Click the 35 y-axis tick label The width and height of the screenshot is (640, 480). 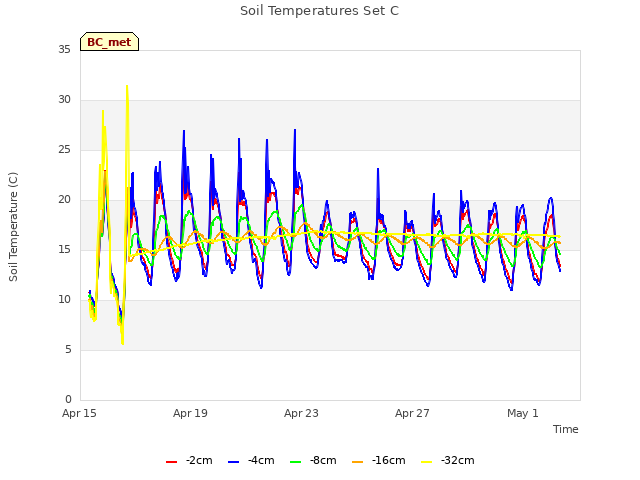click(x=64, y=50)
